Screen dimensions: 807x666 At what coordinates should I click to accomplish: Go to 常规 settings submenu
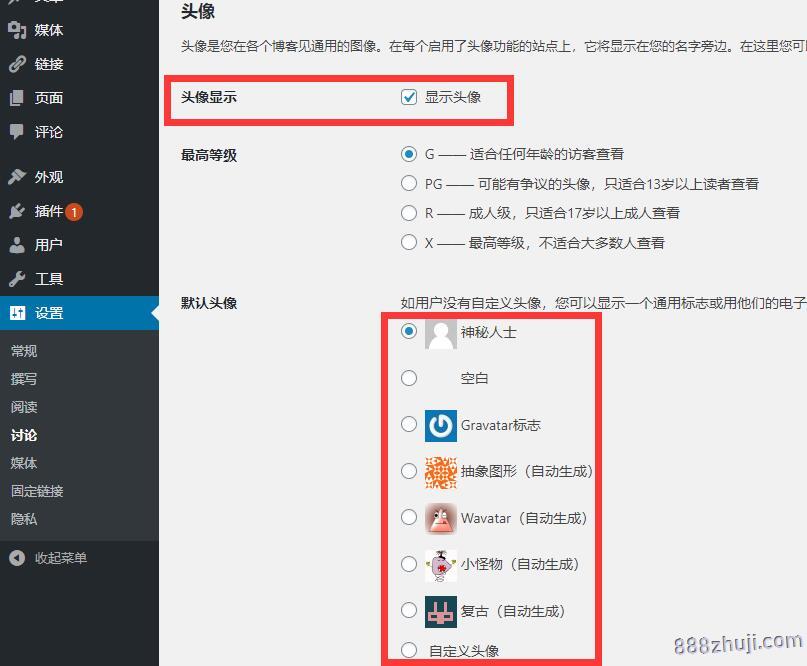click(x=24, y=351)
